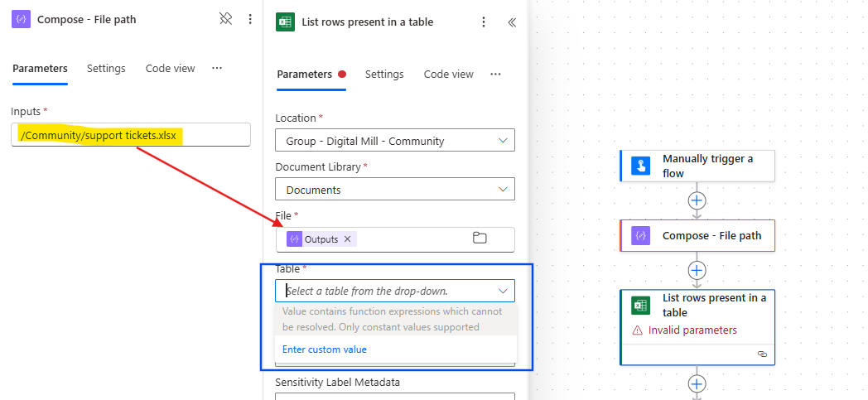
Task: Open Settings tab in Compose panel
Action: [x=106, y=69]
